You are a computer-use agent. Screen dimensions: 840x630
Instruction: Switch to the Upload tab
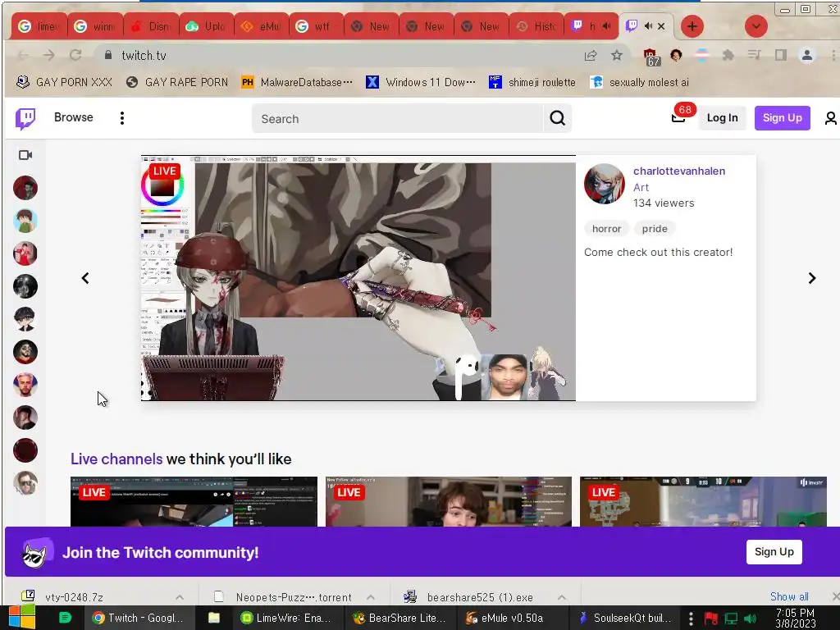tap(206, 26)
